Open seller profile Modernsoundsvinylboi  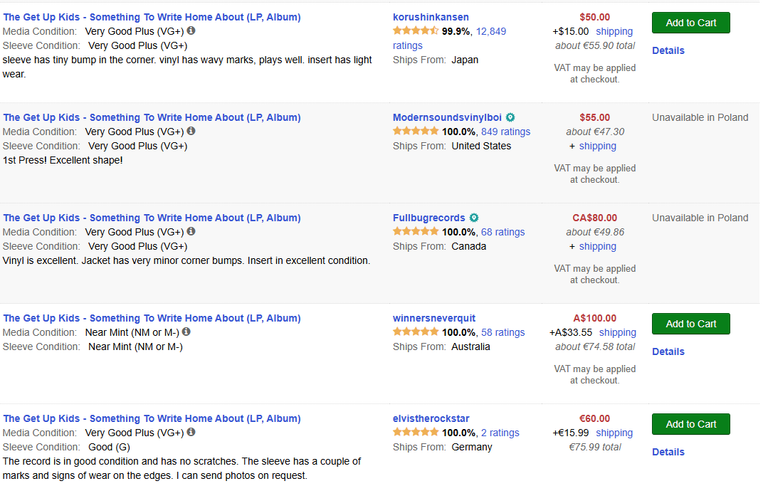pyautogui.click(x=447, y=118)
